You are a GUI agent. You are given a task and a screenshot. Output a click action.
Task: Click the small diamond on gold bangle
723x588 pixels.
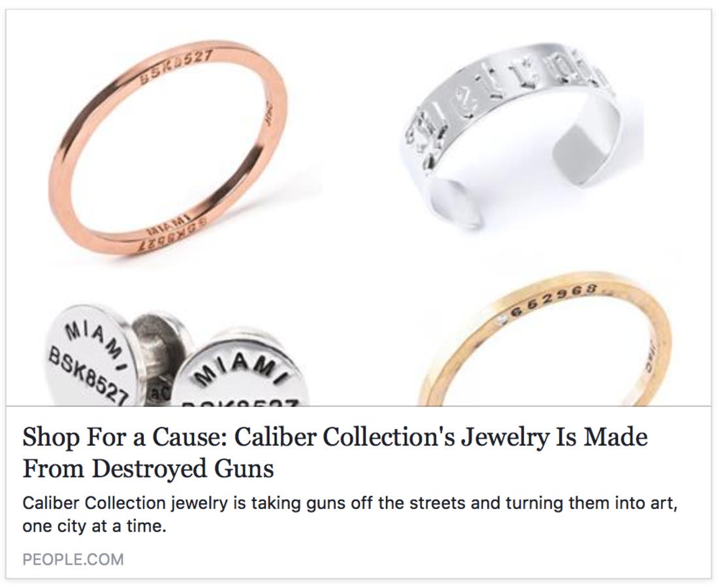pyautogui.click(x=501, y=319)
